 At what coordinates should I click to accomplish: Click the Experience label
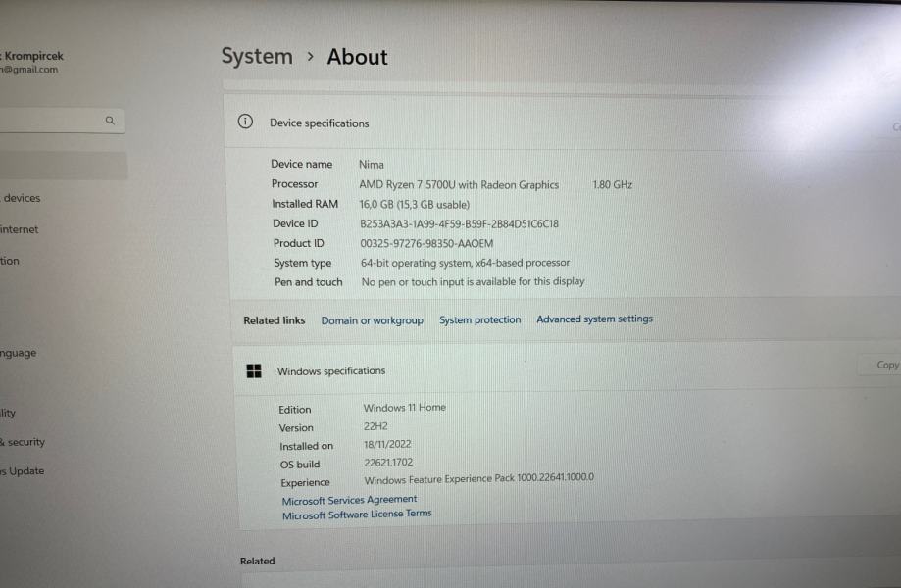305,482
